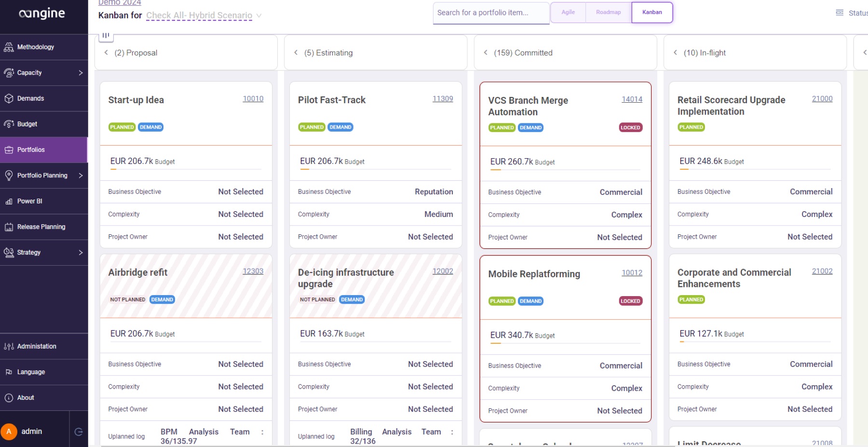Expand the Portfolio Planning submenu arrow
This screenshot has width=868, height=447.
click(x=81, y=176)
